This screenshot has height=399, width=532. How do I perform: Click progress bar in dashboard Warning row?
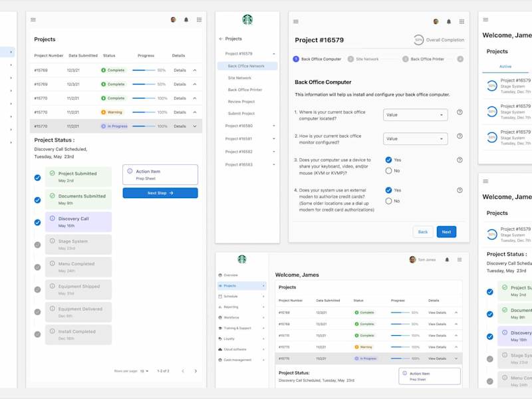[400, 347]
